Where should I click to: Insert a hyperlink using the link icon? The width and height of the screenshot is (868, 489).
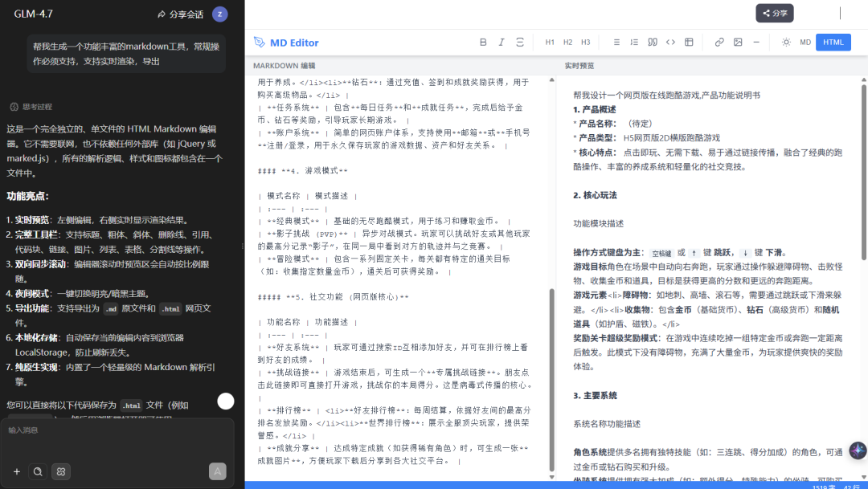coord(719,43)
